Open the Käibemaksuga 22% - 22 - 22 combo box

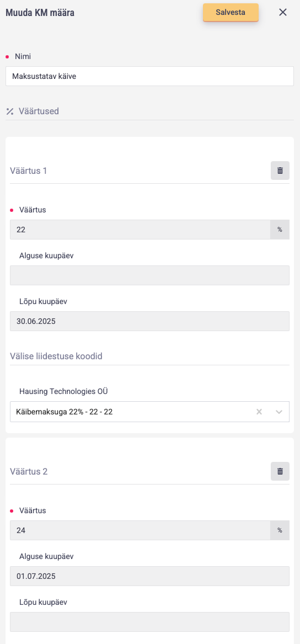click(149, 412)
